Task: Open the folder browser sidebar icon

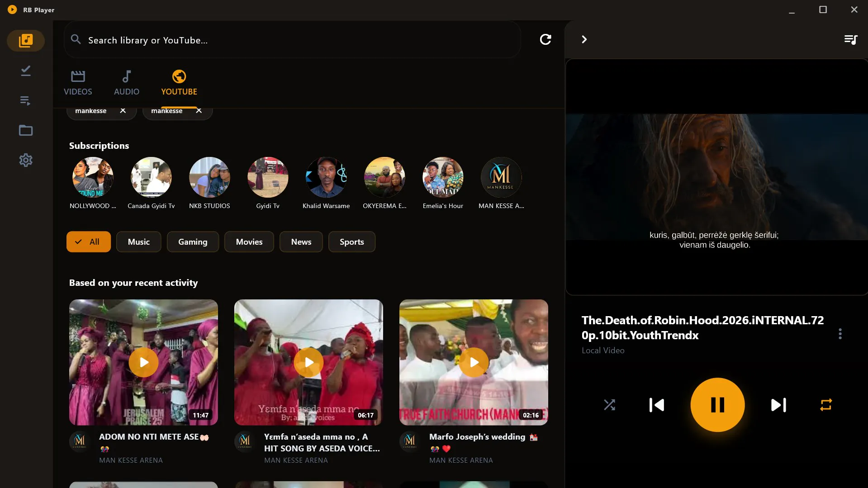Action: click(x=26, y=131)
